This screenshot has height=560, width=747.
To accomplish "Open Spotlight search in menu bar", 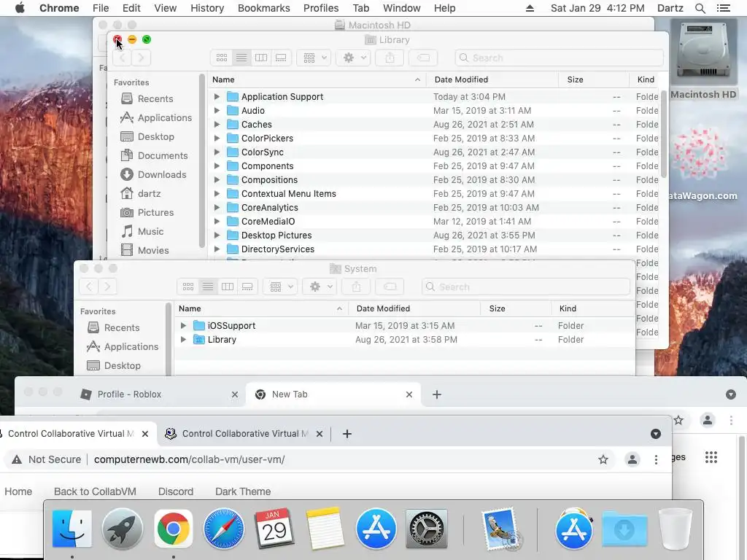I will click(x=700, y=8).
